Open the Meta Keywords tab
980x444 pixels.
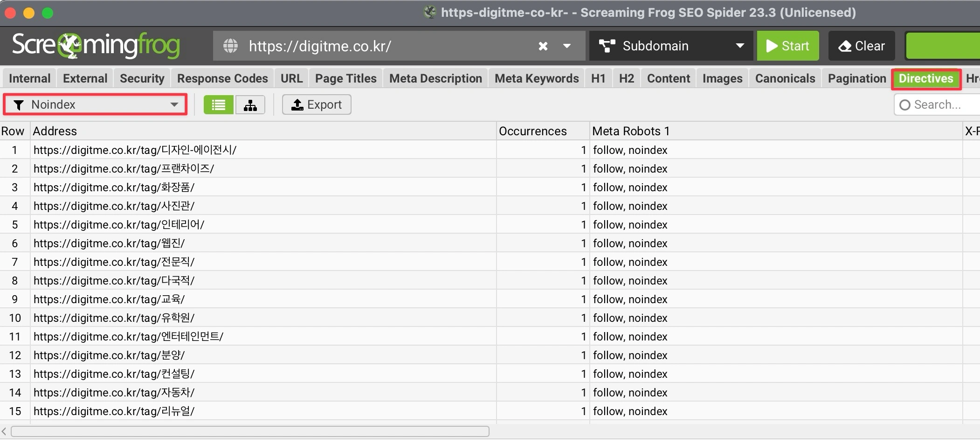pos(537,78)
